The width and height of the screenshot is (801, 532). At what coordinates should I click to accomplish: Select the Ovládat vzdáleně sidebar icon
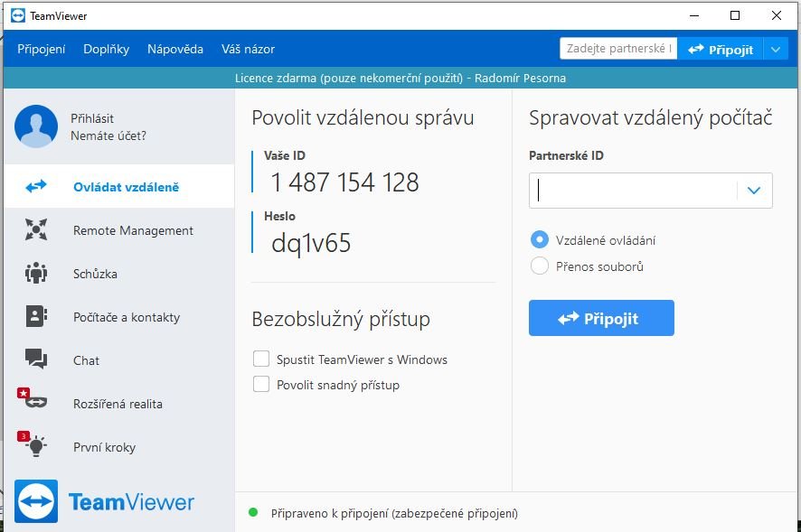click(35, 186)
